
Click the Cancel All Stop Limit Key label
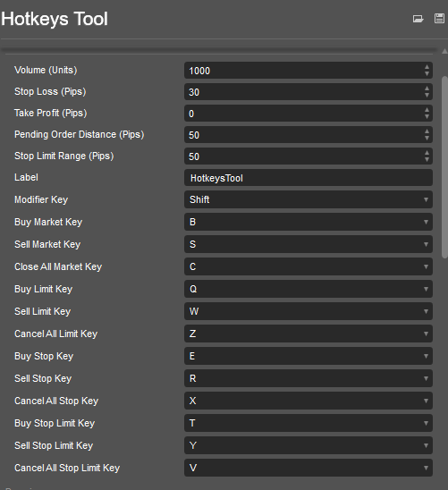pos(67,468)
